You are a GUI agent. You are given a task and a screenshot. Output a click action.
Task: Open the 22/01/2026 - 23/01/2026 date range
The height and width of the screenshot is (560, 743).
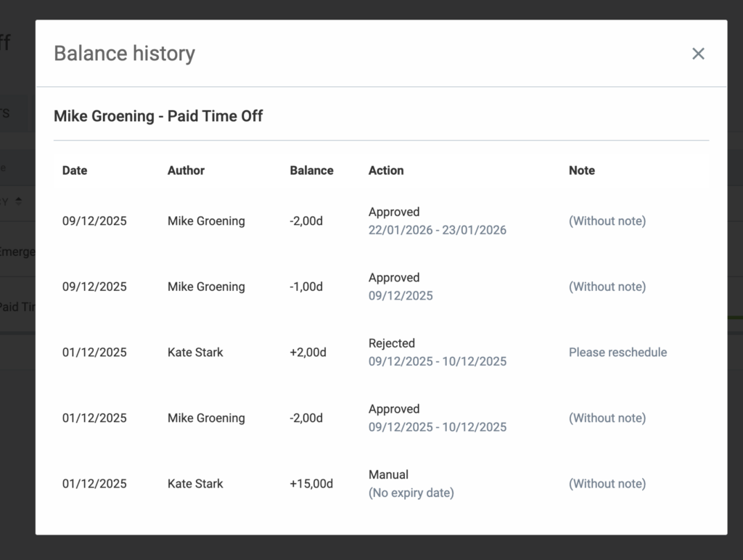[437, 230]
